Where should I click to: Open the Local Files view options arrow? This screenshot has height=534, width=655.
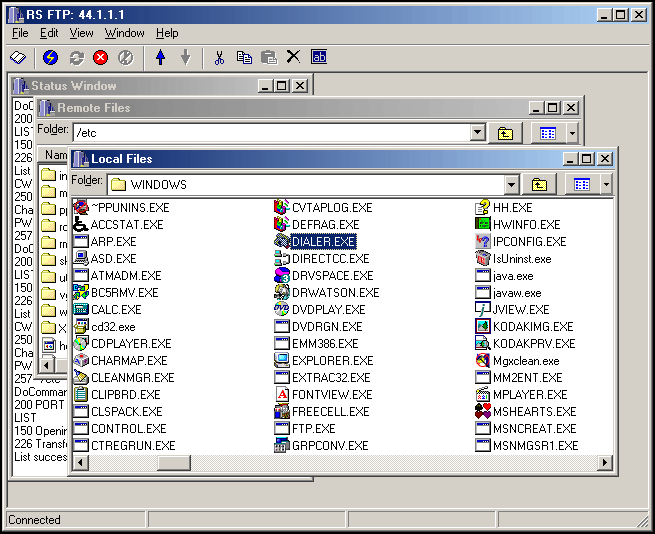pyautogui.click(x=606, y=184)
